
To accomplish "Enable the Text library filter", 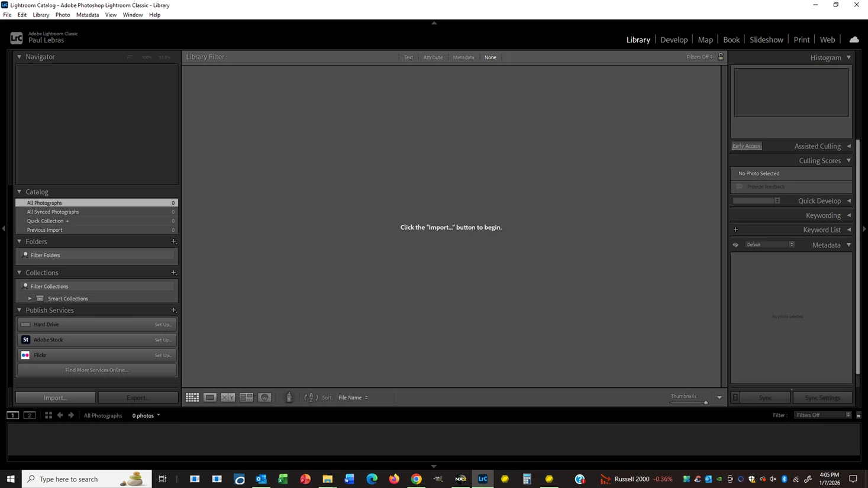I will click(x=408, y=57).
